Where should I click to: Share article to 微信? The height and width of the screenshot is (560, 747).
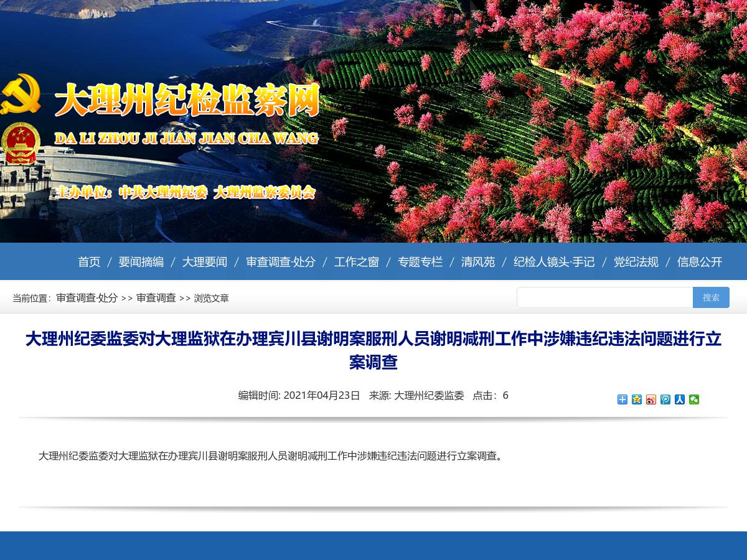(694, 400)
